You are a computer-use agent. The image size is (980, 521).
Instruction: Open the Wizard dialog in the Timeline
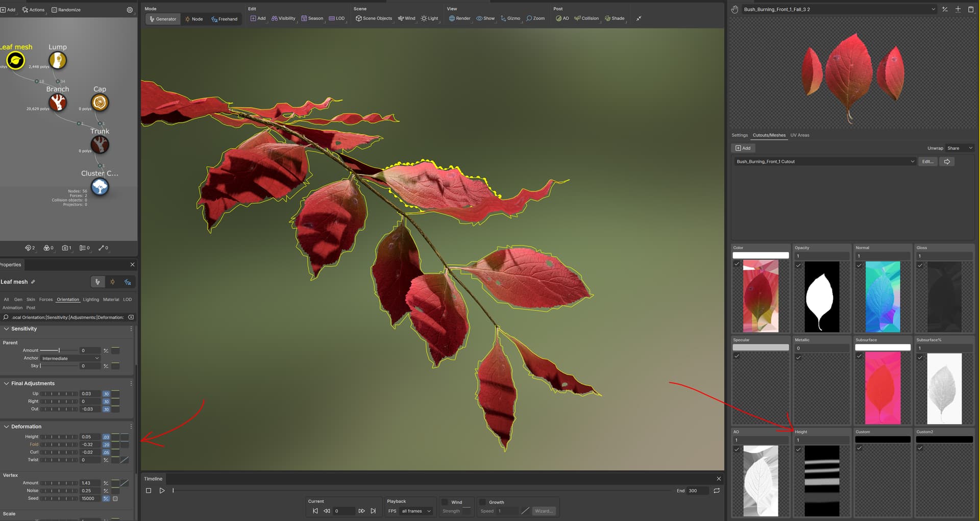point(543,511)
